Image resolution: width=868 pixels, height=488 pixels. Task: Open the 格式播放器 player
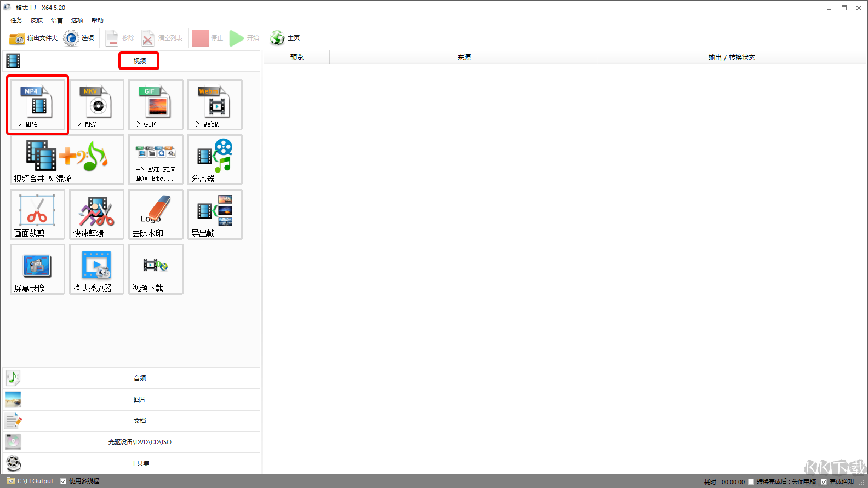pyautogui.click(x=97, y=269)
